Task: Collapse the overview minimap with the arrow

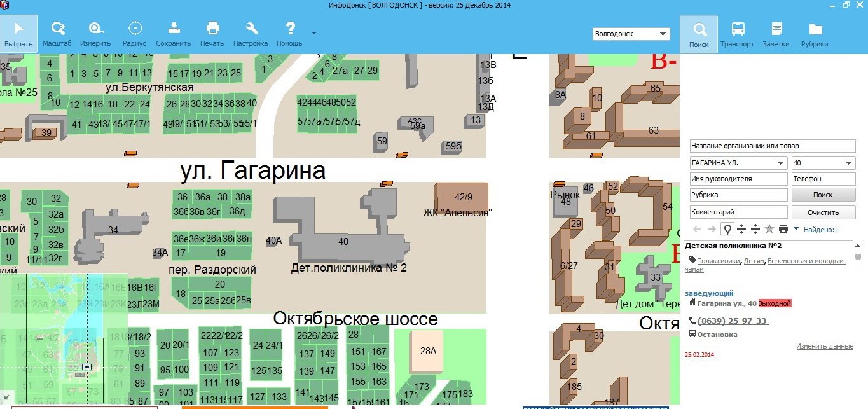Action: [6, 398]
